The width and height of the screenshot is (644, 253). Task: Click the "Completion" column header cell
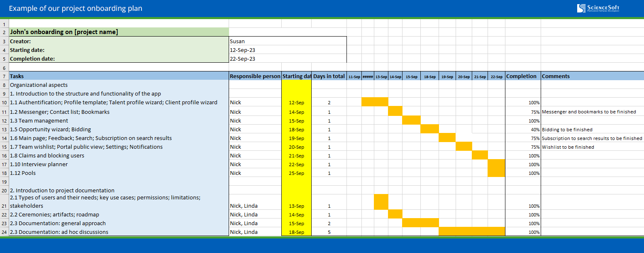522,76
